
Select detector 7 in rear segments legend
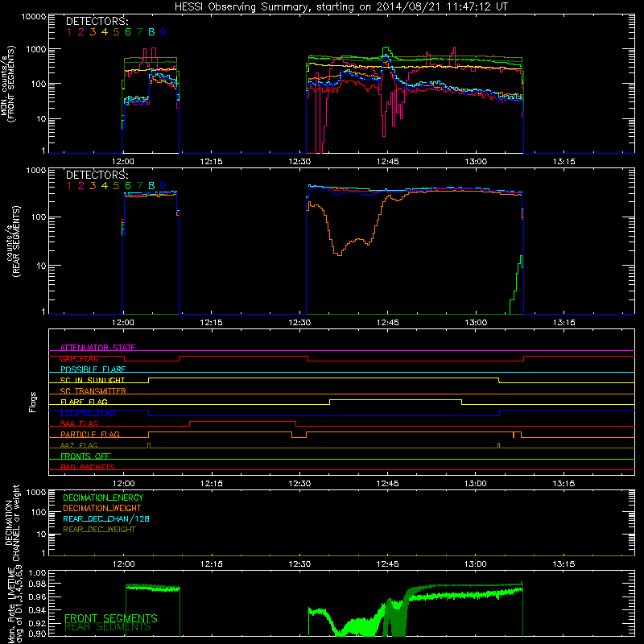click(139, 186)
